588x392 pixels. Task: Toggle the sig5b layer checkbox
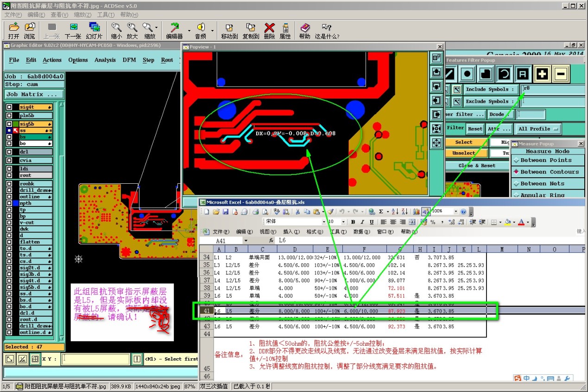click(x=9, y=124)
